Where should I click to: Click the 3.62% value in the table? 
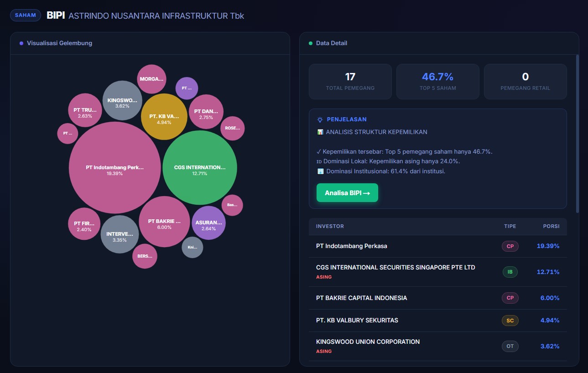(x=550, y=347)
